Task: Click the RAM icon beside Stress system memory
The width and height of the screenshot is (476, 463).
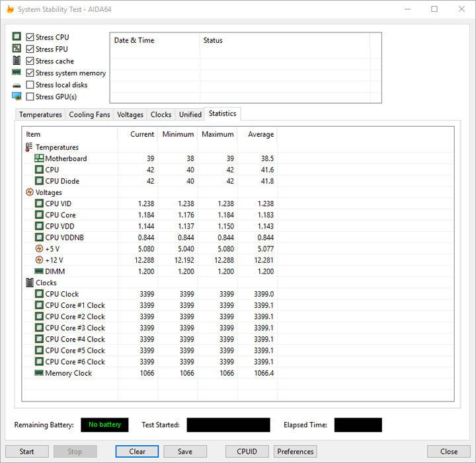Action: (x=17, y=72)
